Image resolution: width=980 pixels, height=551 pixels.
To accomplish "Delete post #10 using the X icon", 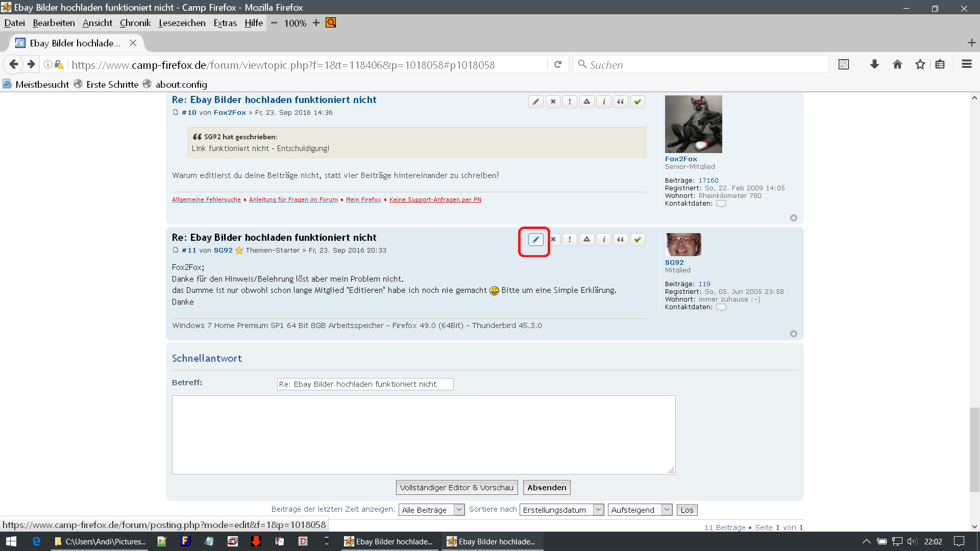I will (553, 102).
